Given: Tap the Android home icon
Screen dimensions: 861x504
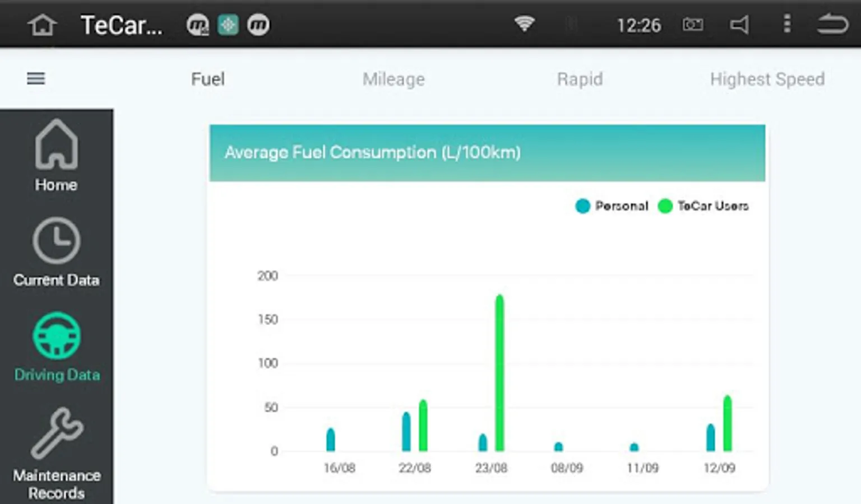Looking at the screenshot, I should 43,25.
